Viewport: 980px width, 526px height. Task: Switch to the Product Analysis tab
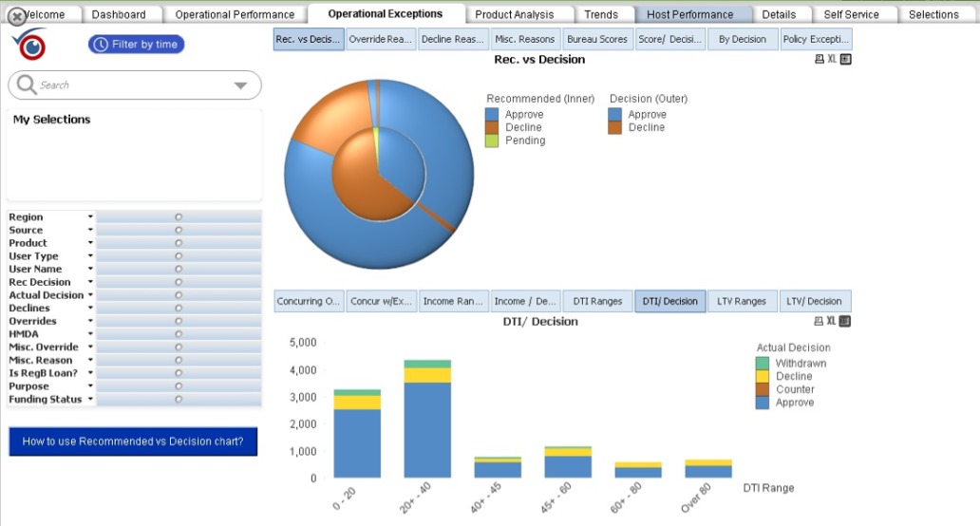tap(514, 14)
